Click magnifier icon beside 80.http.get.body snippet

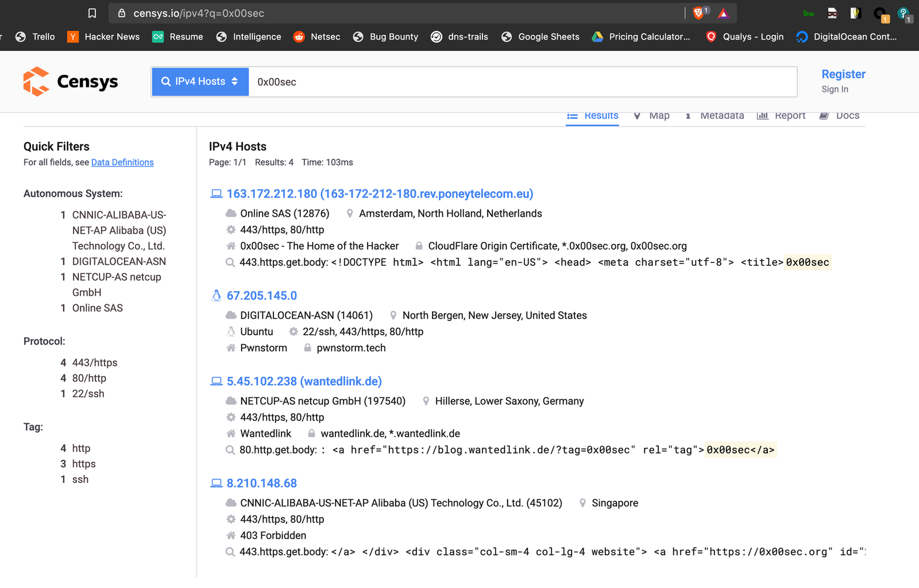[x=230, y=450]
